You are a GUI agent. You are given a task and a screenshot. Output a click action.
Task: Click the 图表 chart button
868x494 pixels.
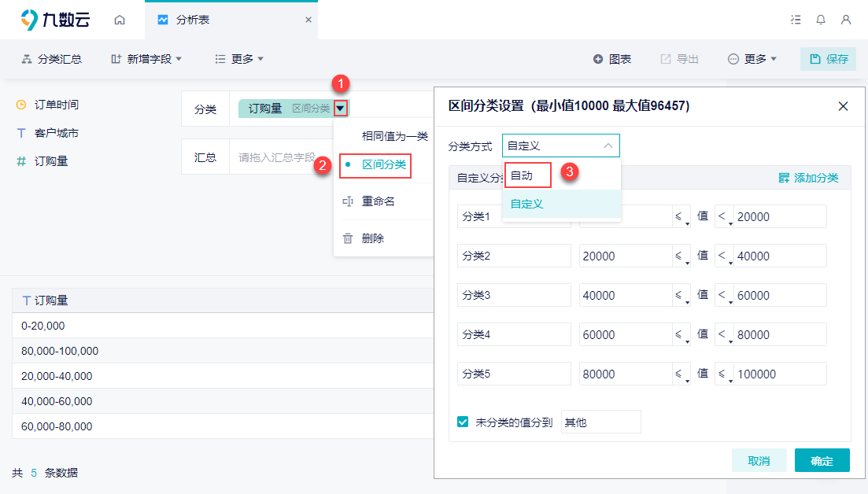pyautogui.click(x=612, y=59)
